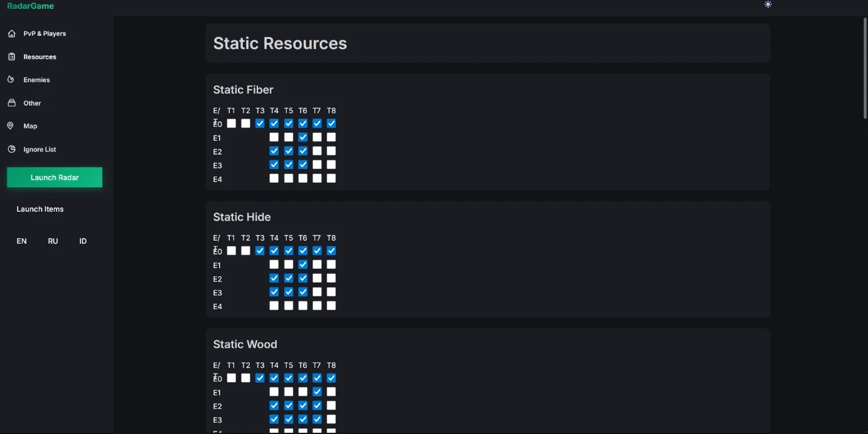Click the home icon beside PvP & Players
Viewport: 868px width, 434px height.
pos(11,33)
